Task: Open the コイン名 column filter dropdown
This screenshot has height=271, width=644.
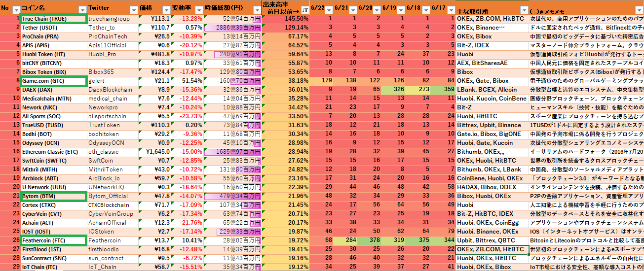Action: coord(82,10)
